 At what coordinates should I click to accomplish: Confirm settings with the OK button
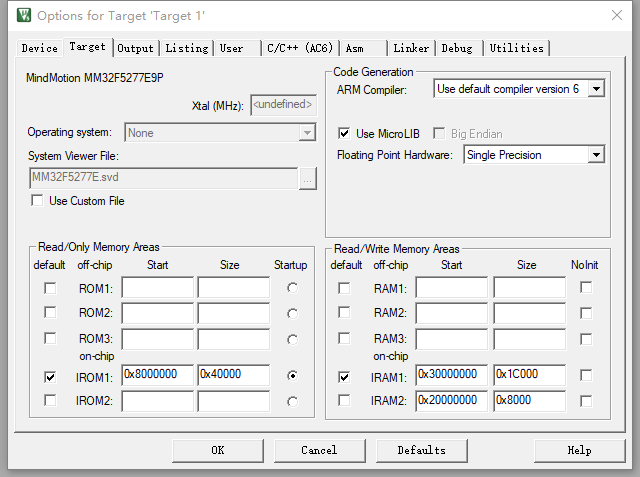(218, 450)
